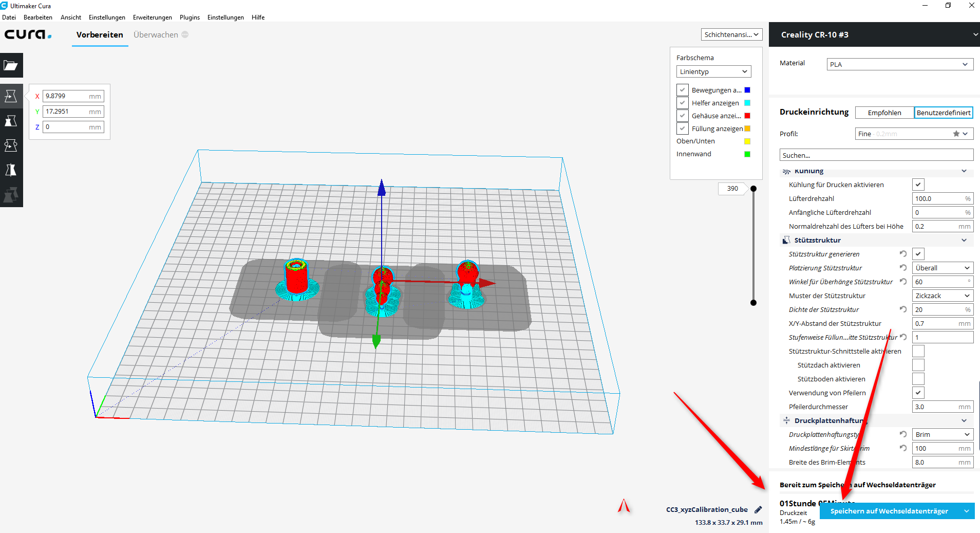Open the Erweiterungen menu

[153, 17]
